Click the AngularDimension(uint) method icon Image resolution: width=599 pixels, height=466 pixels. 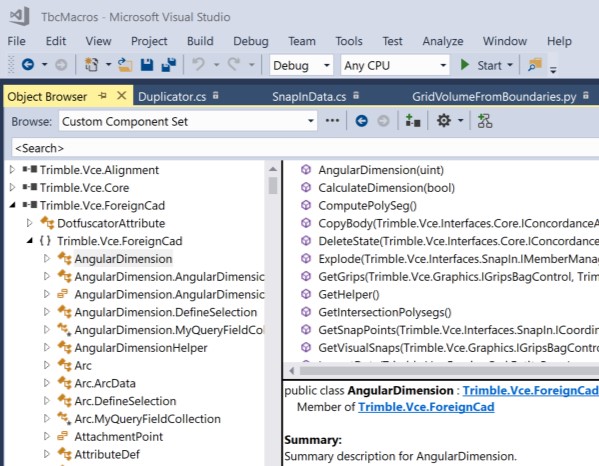pyautogui.click(x=306, y=170)
